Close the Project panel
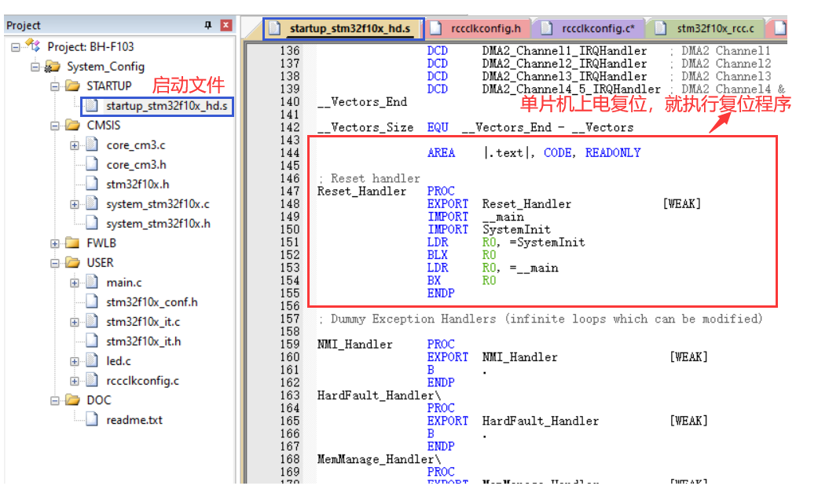The height and width of the screenshot is (504, 829). (226, 24)
